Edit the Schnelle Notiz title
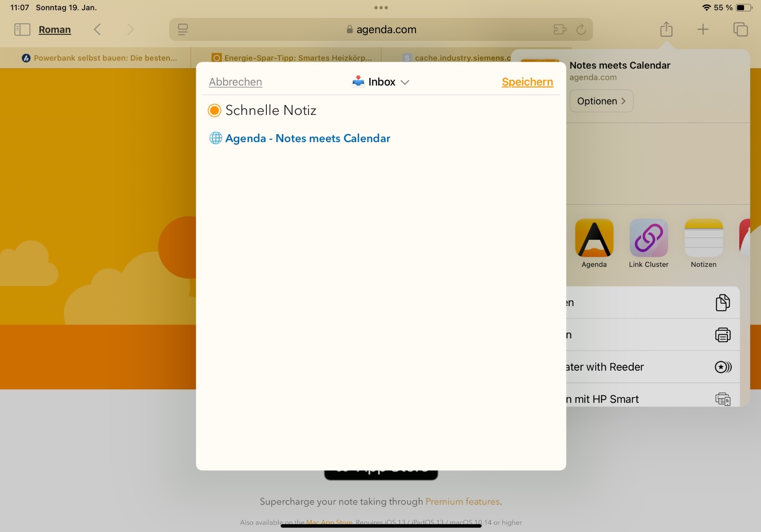This screenshot has width=761, height=532. 271,110
